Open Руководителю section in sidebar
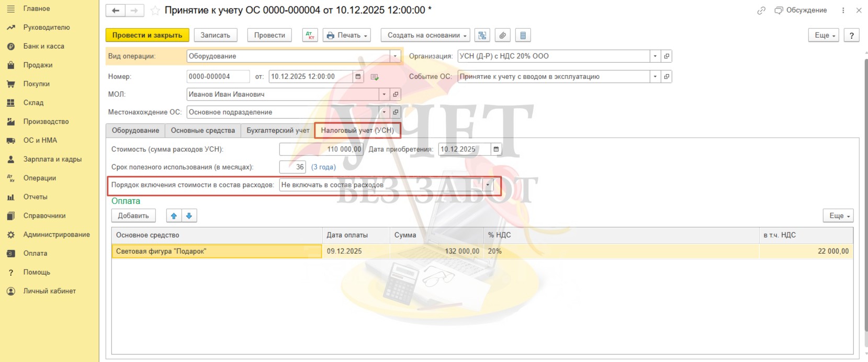 pos(46,27)
